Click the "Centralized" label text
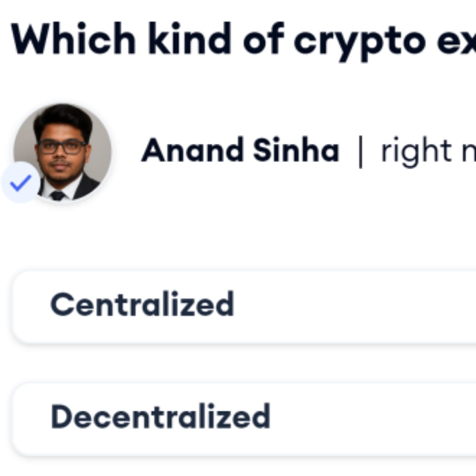Image resolution: width=476 pixels, height=476 pixels. (142, 304)
